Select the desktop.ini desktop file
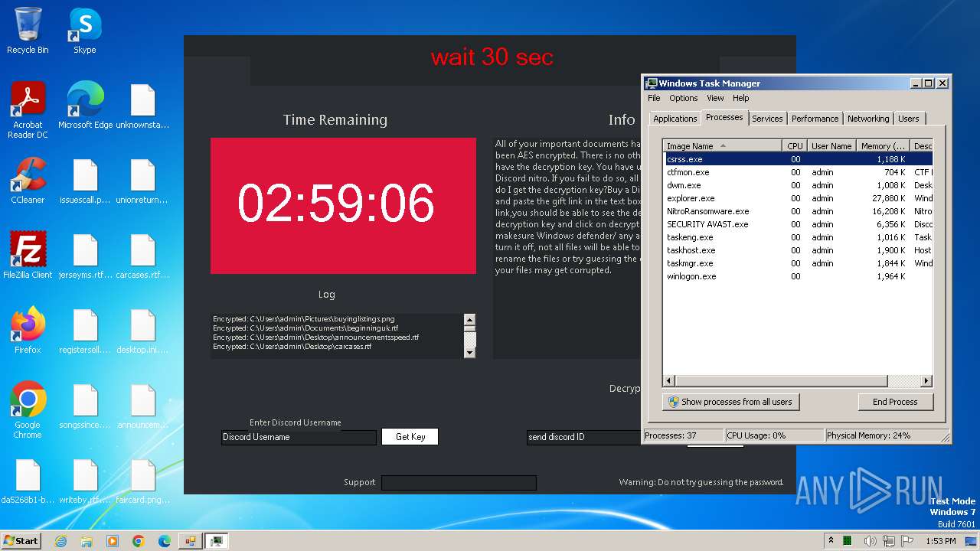980x551 pixels. coord(142,331)
